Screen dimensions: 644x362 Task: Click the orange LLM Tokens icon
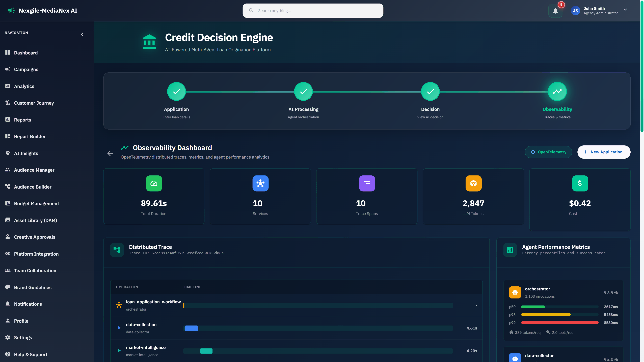473,183
